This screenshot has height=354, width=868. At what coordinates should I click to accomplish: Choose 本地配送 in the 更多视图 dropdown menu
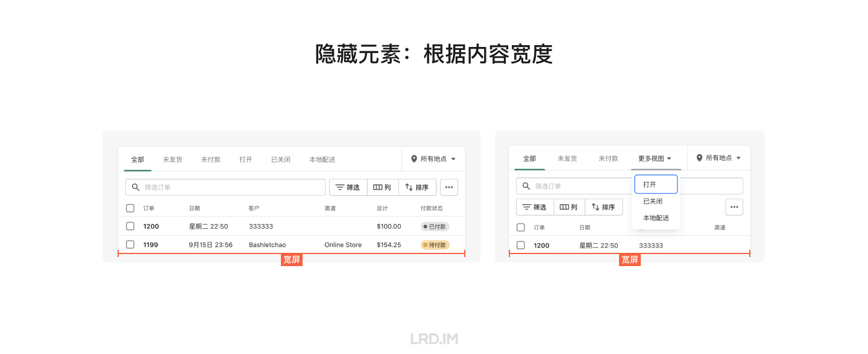[656, 218]
